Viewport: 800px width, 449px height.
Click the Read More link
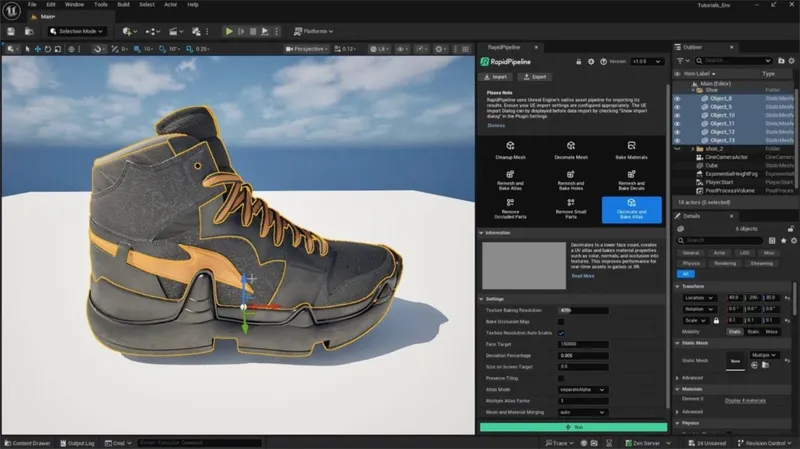point(582,276)
